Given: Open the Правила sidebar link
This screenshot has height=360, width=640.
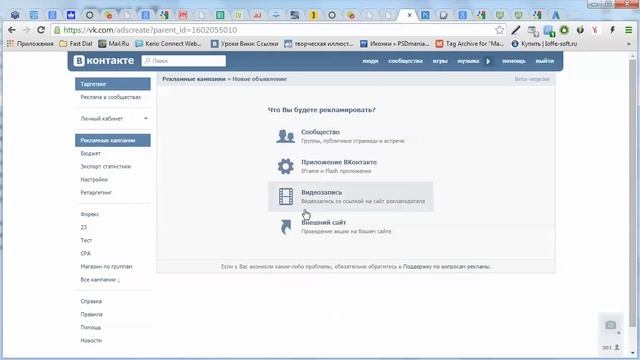Looking at the screenshot, I should tap(91, 314).
